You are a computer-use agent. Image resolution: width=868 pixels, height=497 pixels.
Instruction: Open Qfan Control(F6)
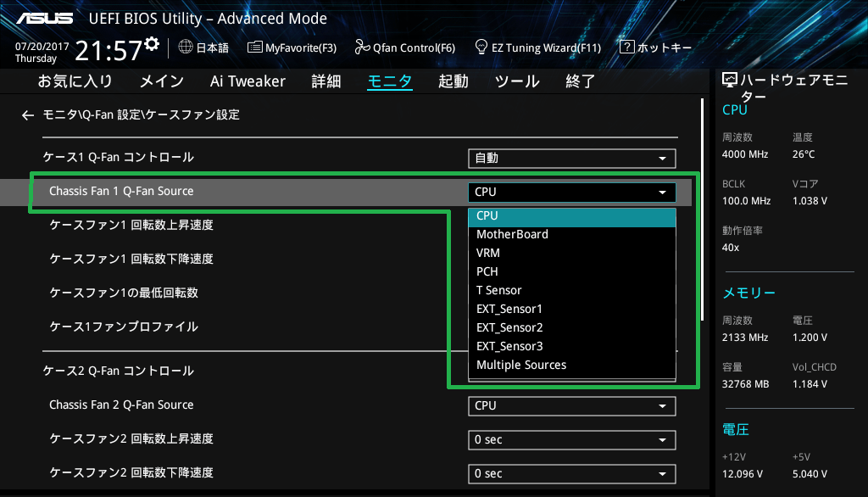(x=404, y=47)
